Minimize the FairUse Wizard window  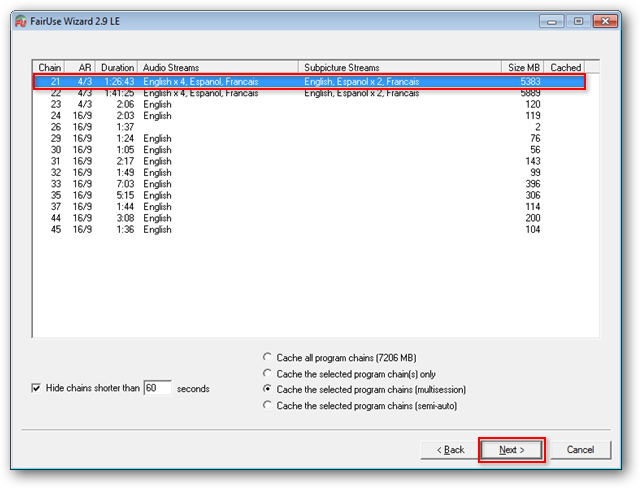point(551,21)
